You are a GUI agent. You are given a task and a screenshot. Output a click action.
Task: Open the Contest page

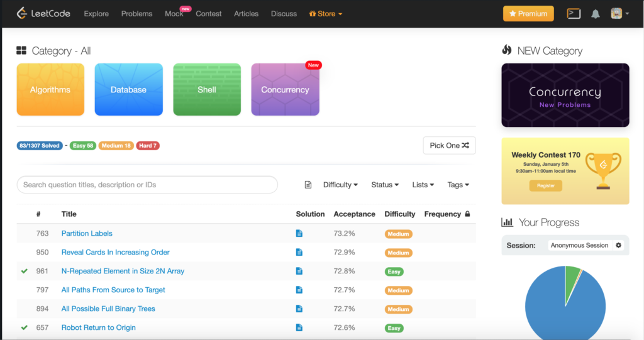(209, 14)
